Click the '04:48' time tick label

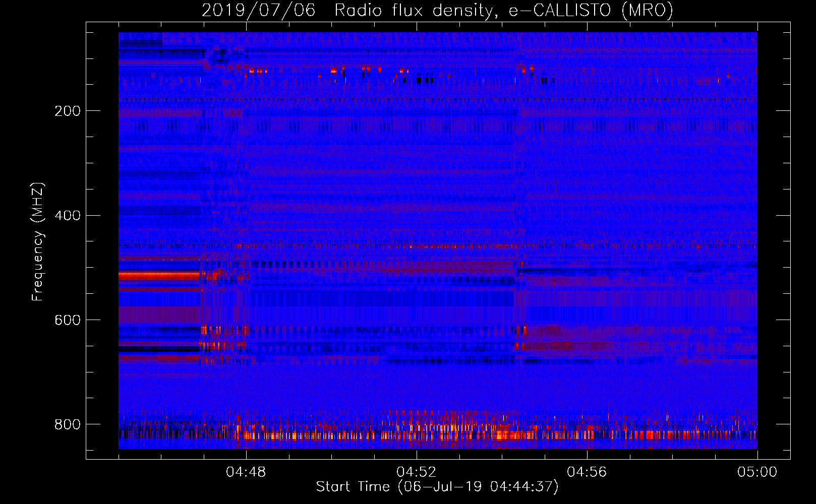click(x=246, y=472)
